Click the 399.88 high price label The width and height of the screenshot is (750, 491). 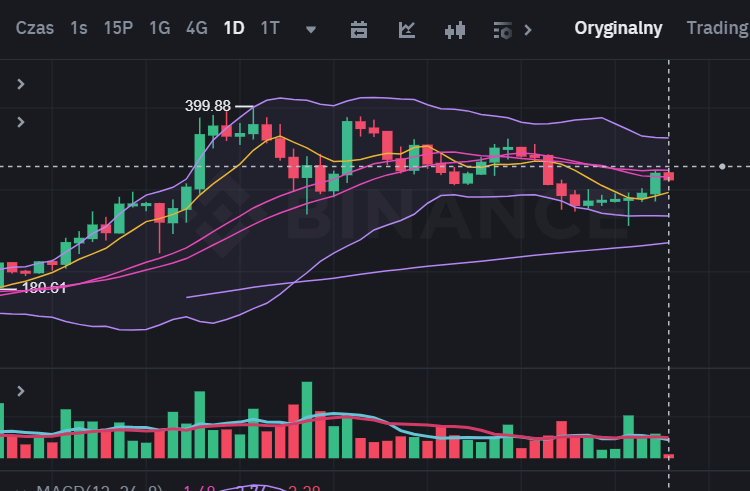pyautogui.click(x=208, y=106)
